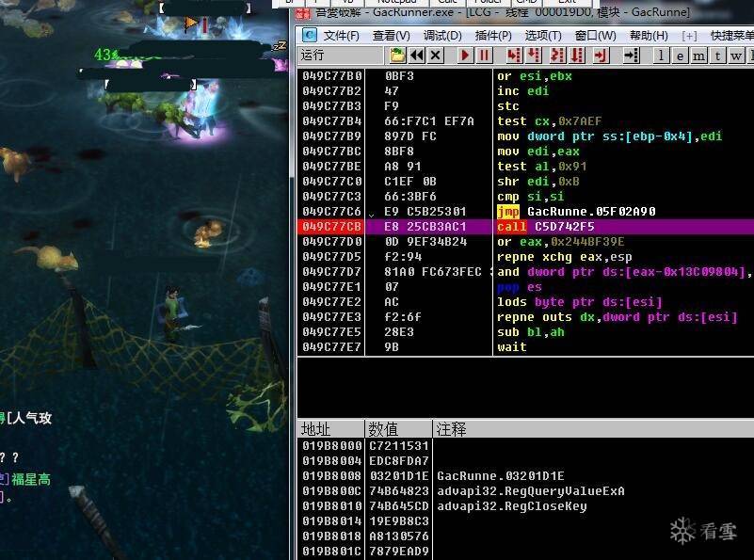Select the 'pop es' instruction

tap(520, 287)
